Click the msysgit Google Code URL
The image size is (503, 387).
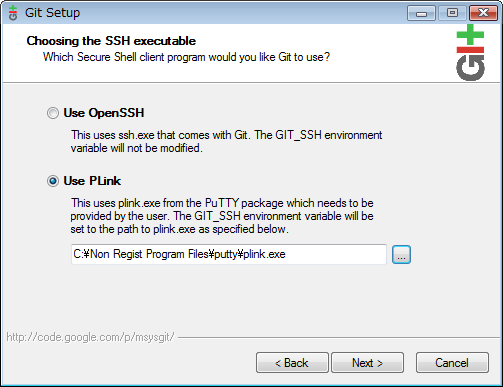click(x=90, y=337)
